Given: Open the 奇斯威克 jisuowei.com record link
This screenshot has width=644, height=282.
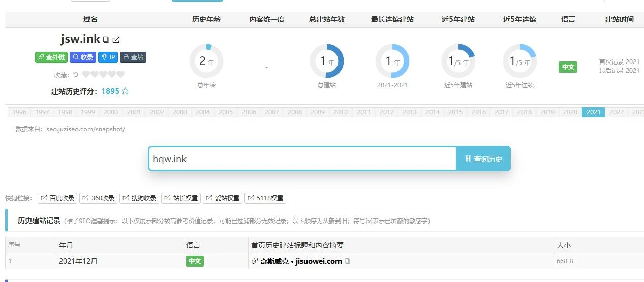Looking at the screenshot, I should pos(301,261).
